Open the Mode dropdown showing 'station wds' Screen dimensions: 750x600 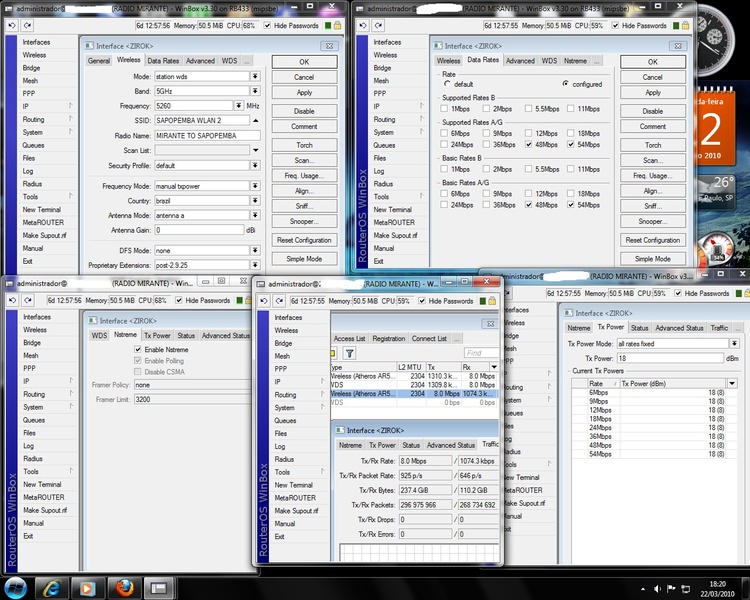(255, 76)
